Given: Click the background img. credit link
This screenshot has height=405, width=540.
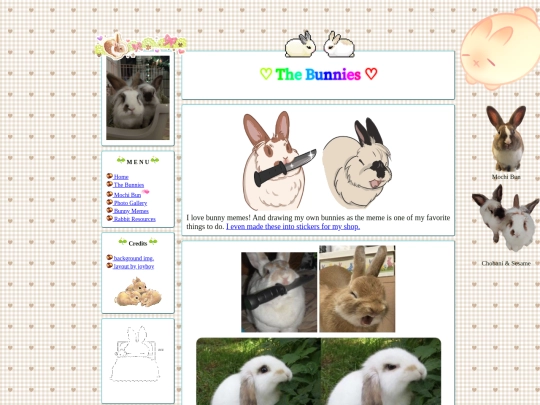Looking at the screenshot, I should click(x=134, y=258).
